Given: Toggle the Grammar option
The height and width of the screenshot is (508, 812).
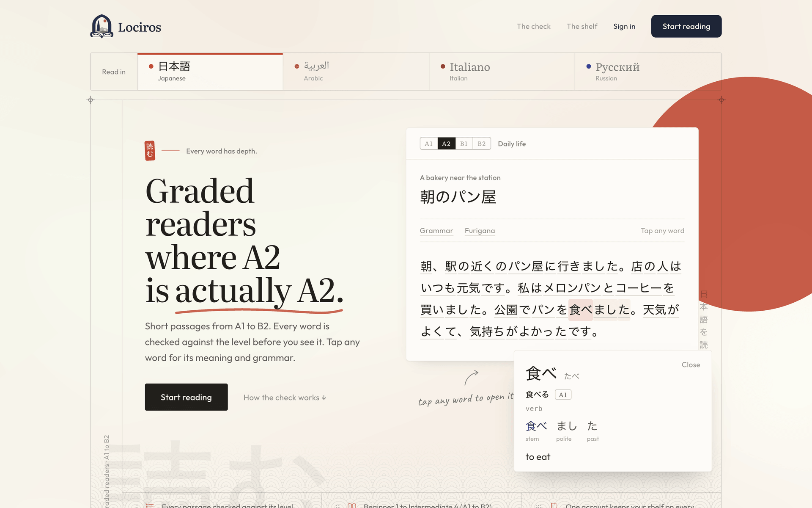Looking at the screenshot, I should [436, 231].
